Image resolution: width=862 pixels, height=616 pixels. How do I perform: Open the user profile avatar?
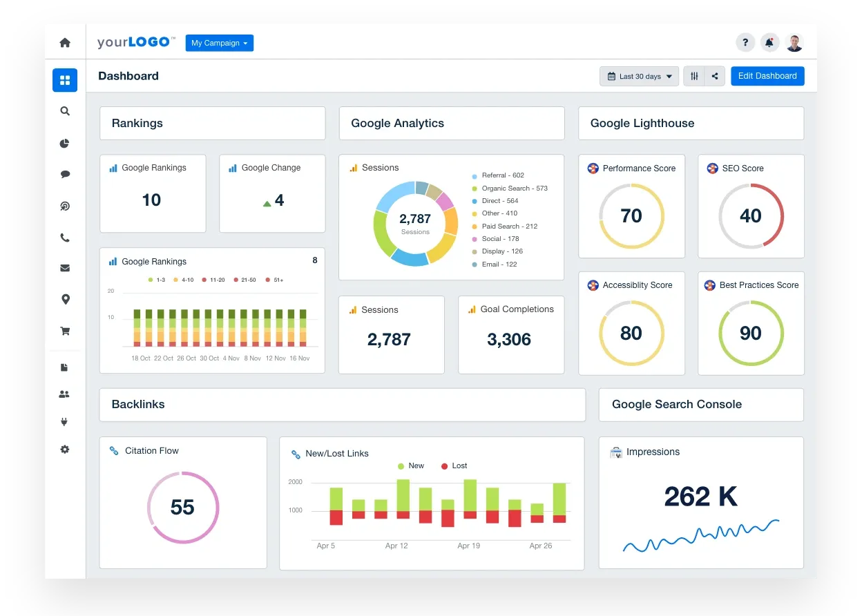(794, 43)
